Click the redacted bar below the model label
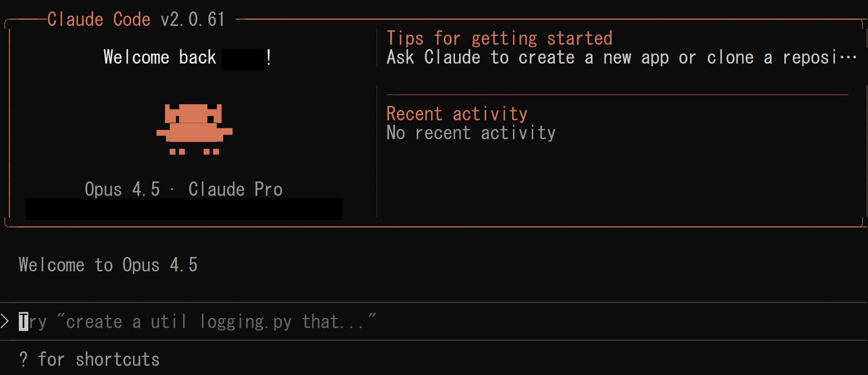 [184, 209]
